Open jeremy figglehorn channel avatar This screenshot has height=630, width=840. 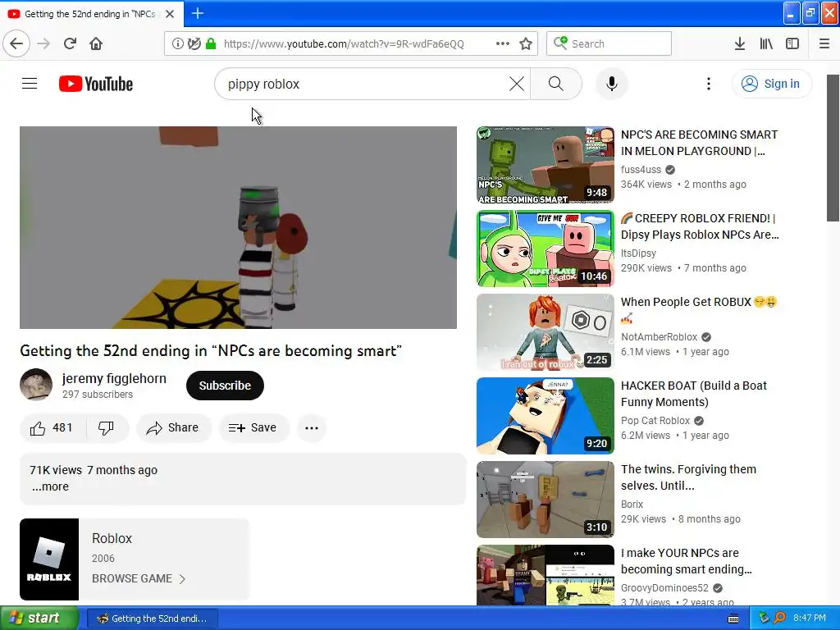coord(36,384)
